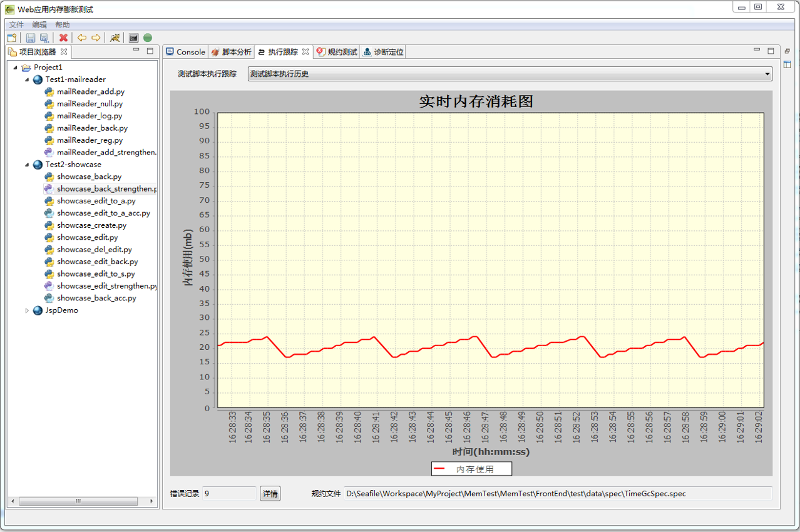Click the yellow back arrow icon
This screenshot has width=800, height=532.
(x=81, y=38)
